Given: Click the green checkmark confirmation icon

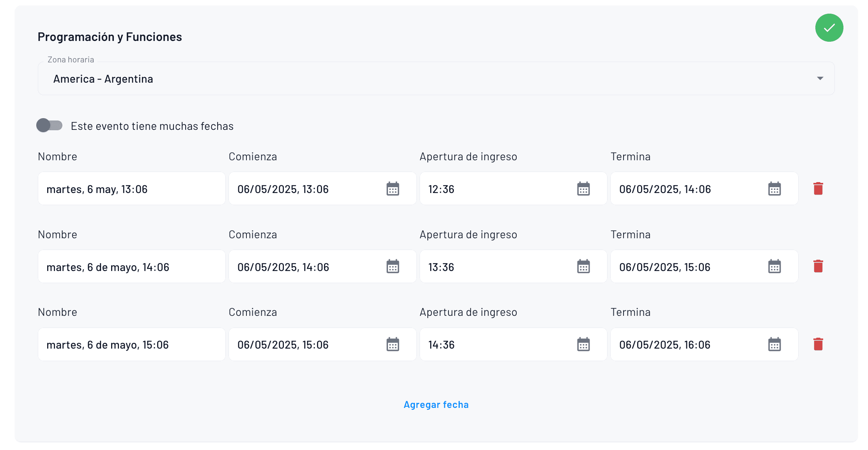Looking at the screenshot, I should pos(829,28).
